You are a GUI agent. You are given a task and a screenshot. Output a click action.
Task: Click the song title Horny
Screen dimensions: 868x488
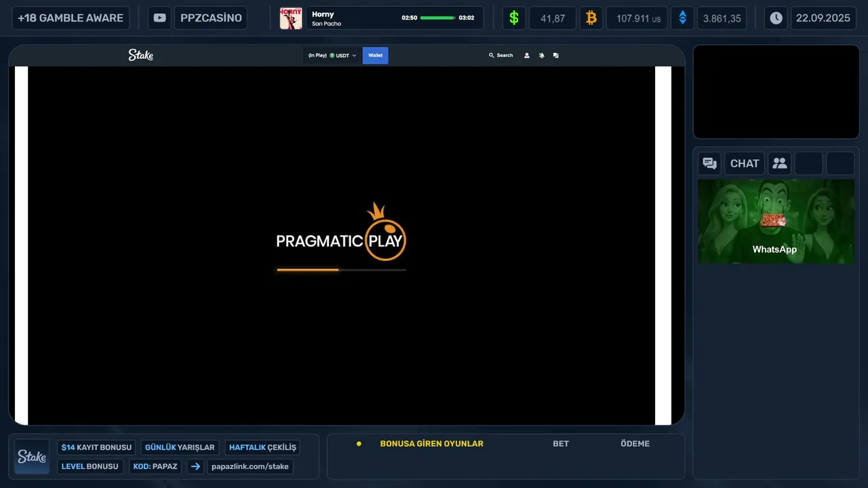(323, 14)
